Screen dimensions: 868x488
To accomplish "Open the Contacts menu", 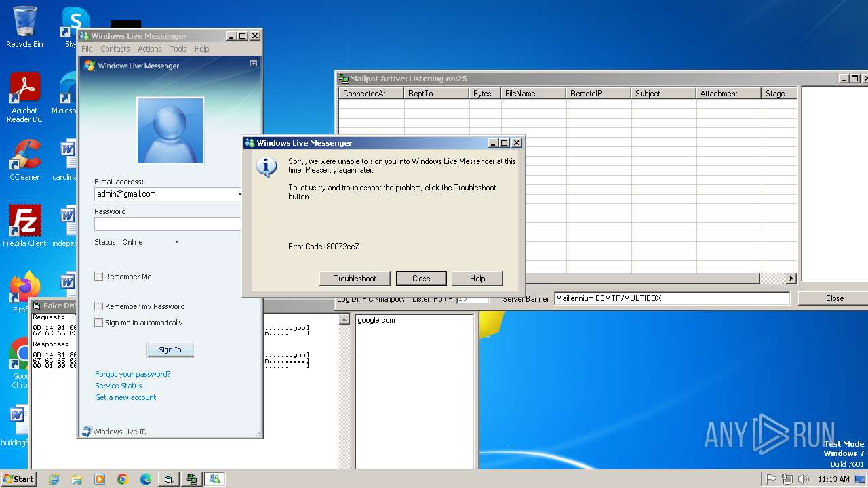I will coord(115,49).
